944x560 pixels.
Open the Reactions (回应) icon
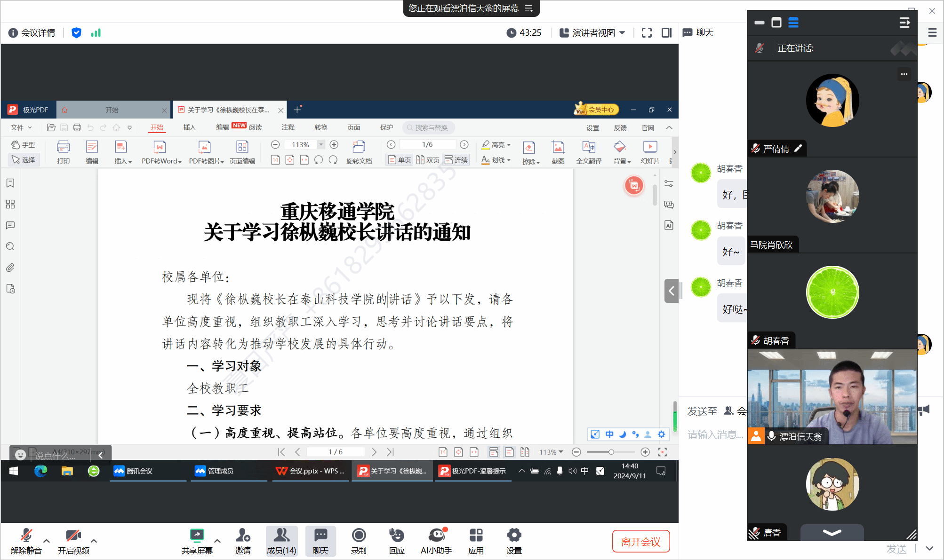pyautogui.click(x=397, y=536)
